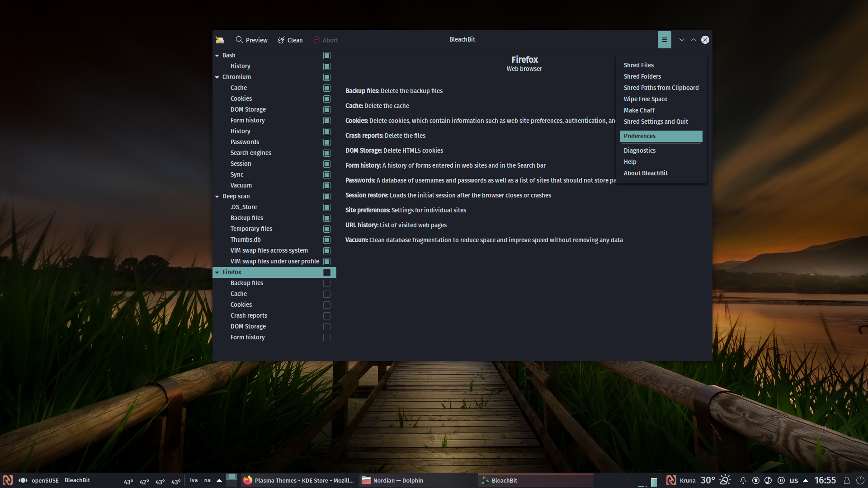868x488 pixels.
Task: Click the first 43° temperature reading in the panel
Action: (128, 482)
